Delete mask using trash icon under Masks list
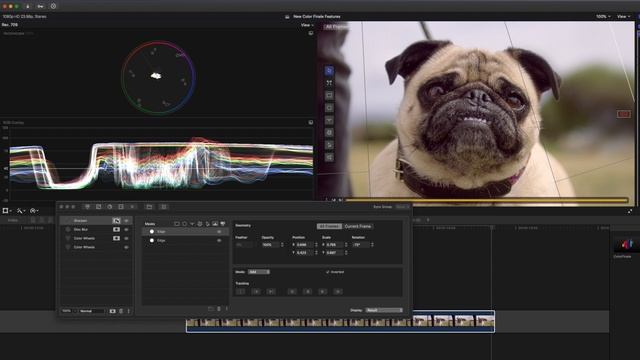Viewport: 640px width, 360px height. (219, 309)
